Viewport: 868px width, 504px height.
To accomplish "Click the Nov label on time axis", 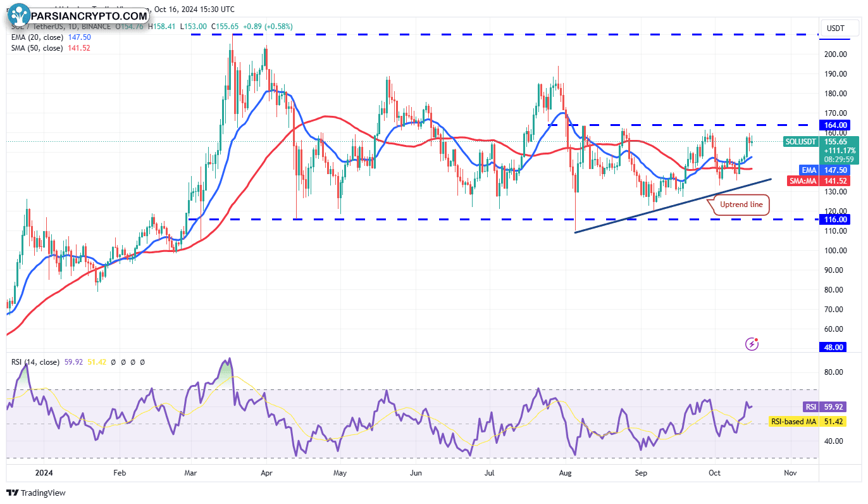I will [790, 472].
